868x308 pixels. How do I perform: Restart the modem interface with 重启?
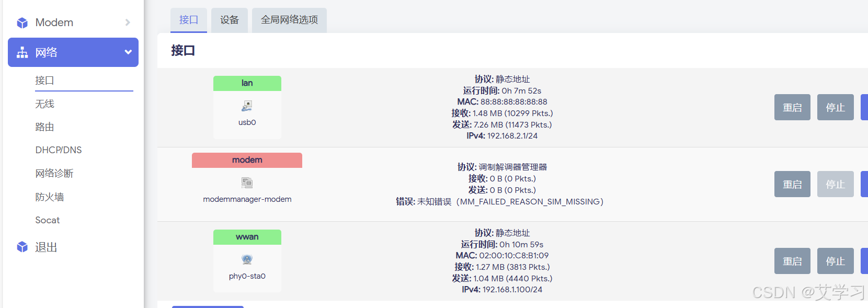coord(792,184)
